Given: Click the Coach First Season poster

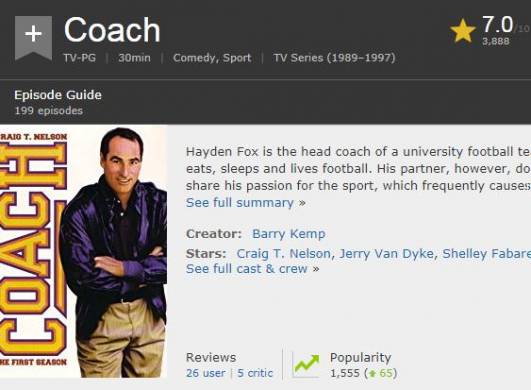Looking at the screenshot, I should tap(83, 251).
